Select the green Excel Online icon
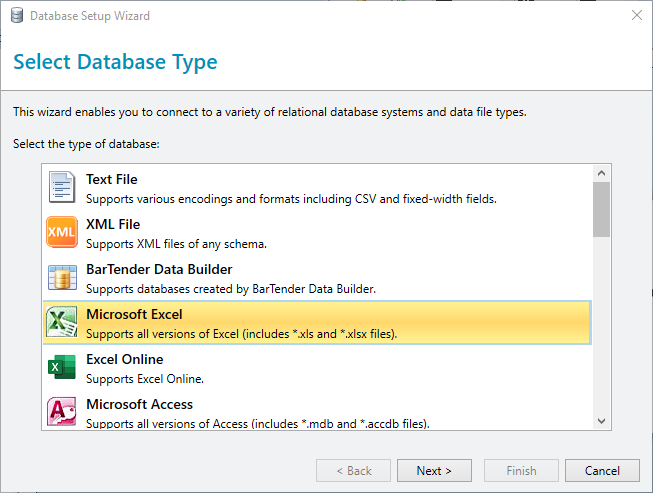 62,367
